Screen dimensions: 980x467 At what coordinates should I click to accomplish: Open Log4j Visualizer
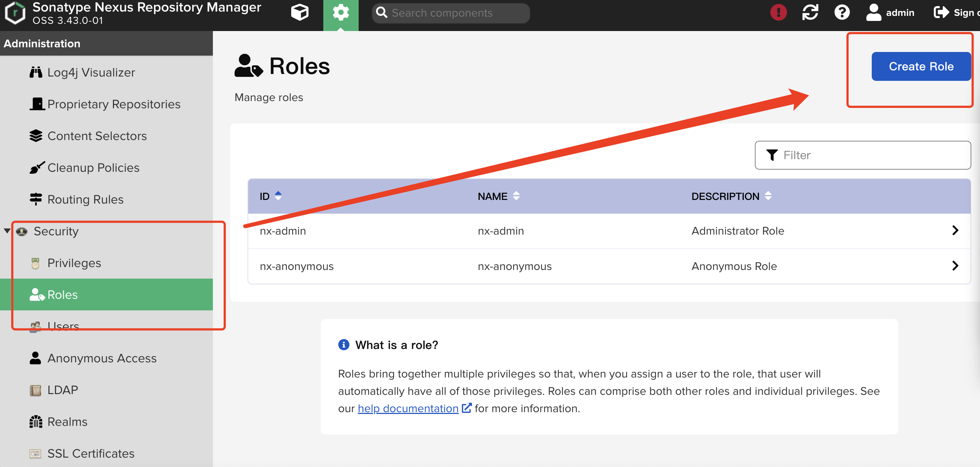point(91,72)
